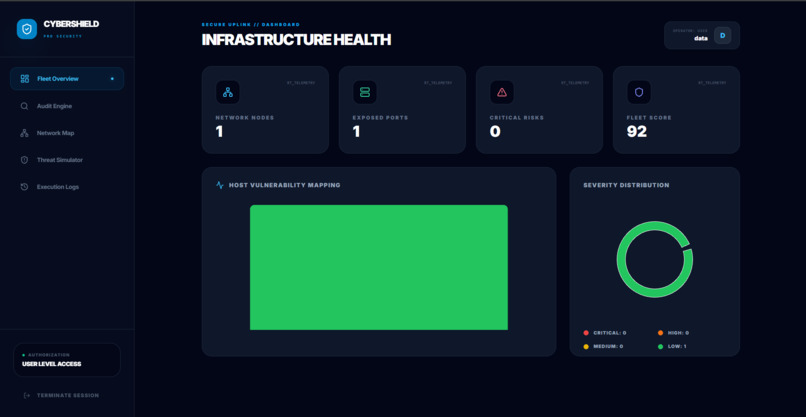Click the Threat Simulator shield icon
806x417 pixels.
click(24, 160)
